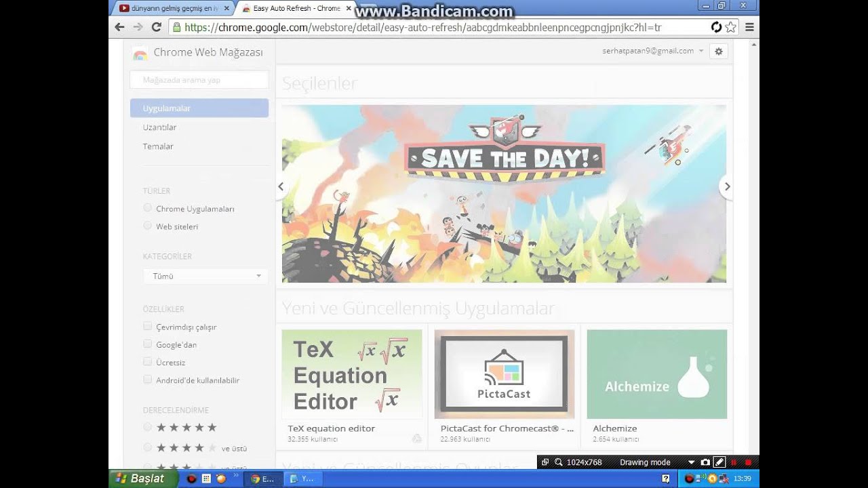The height and width of the screenshot is (488, 868).
Task: Click the Mağazada arama yap search field
Action: [199, 80]
